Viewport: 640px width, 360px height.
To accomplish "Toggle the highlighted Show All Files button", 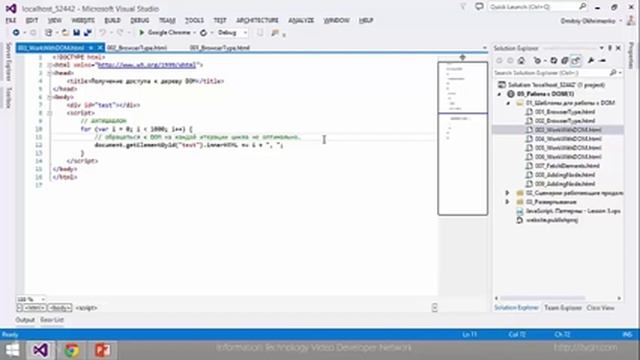I will point(576,60).
